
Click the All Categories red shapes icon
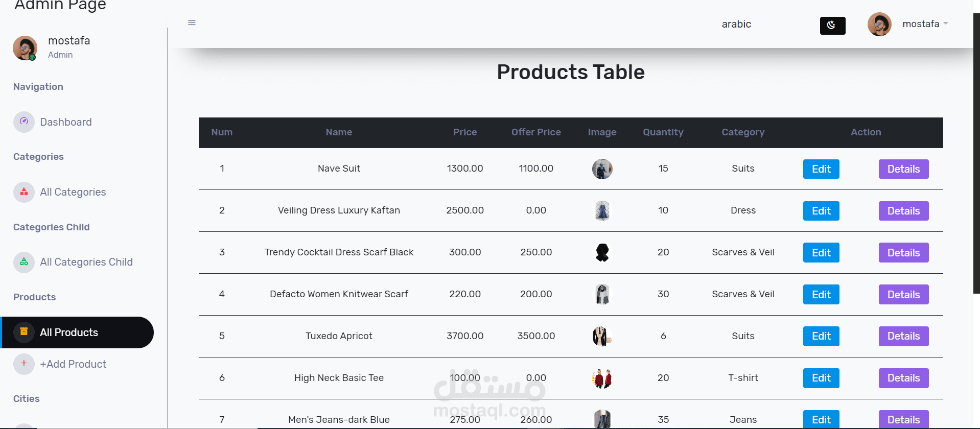[24, 192]
